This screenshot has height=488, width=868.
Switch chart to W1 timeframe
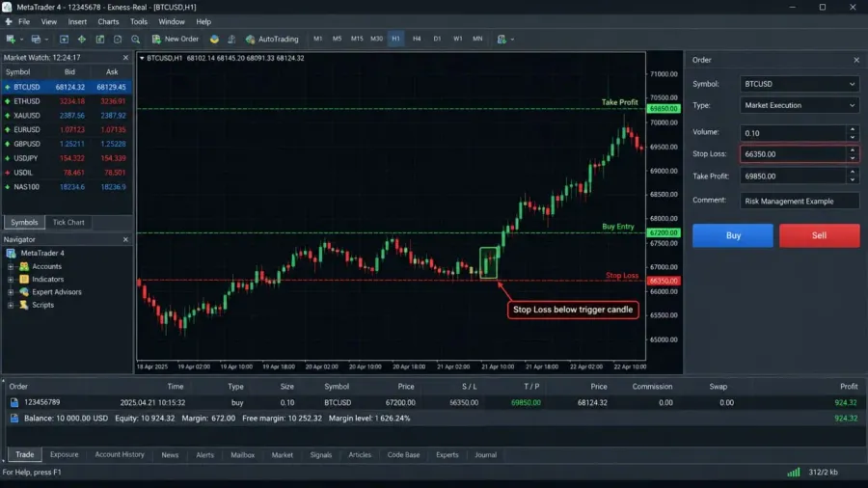[458, 39]
